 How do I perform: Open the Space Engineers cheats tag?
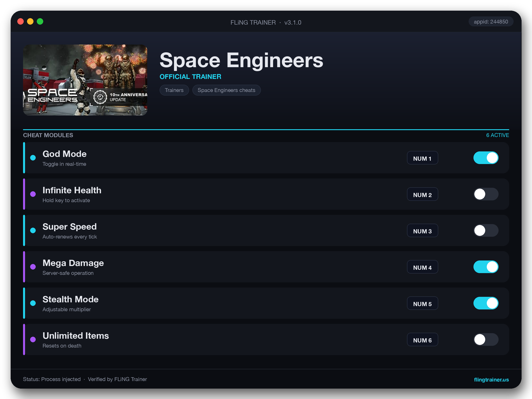coord(226,90)
